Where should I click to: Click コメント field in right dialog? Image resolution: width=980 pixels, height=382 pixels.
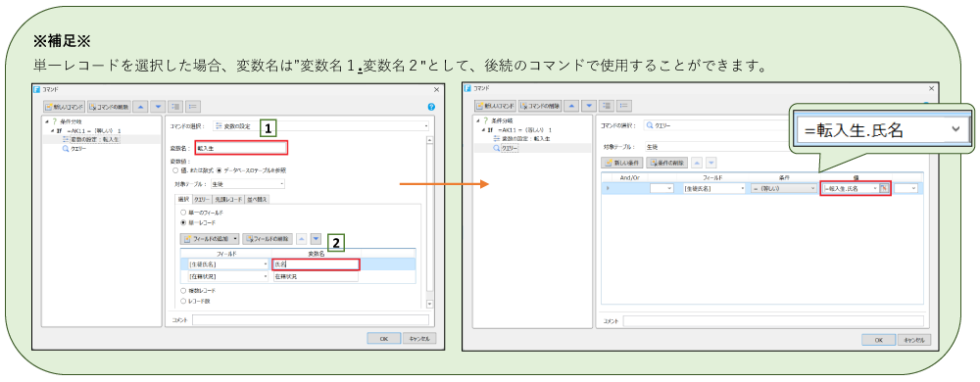coord(773,321)
